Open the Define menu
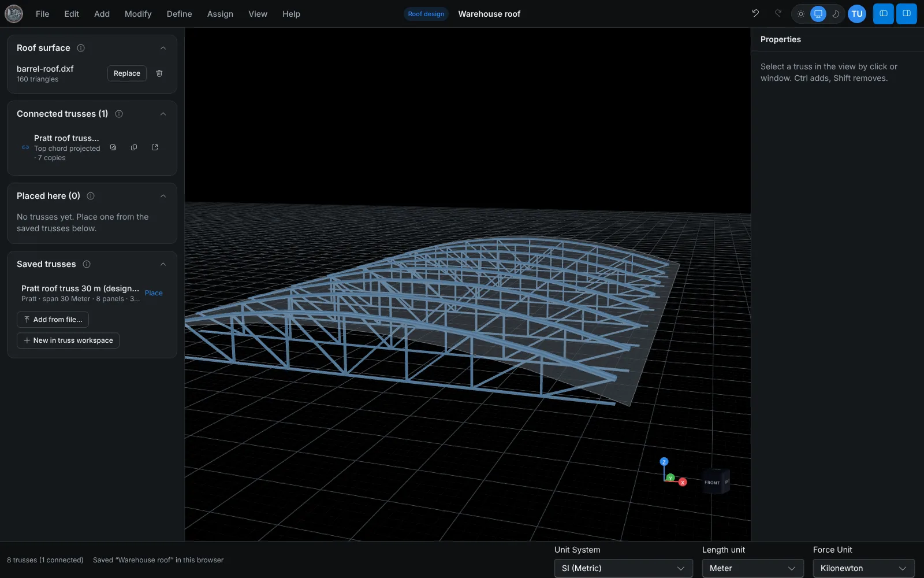 coord(179,14)
